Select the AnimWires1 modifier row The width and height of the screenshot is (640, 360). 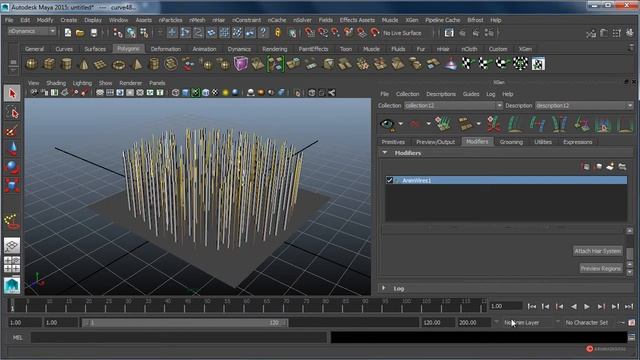click(x=506, y=180)
